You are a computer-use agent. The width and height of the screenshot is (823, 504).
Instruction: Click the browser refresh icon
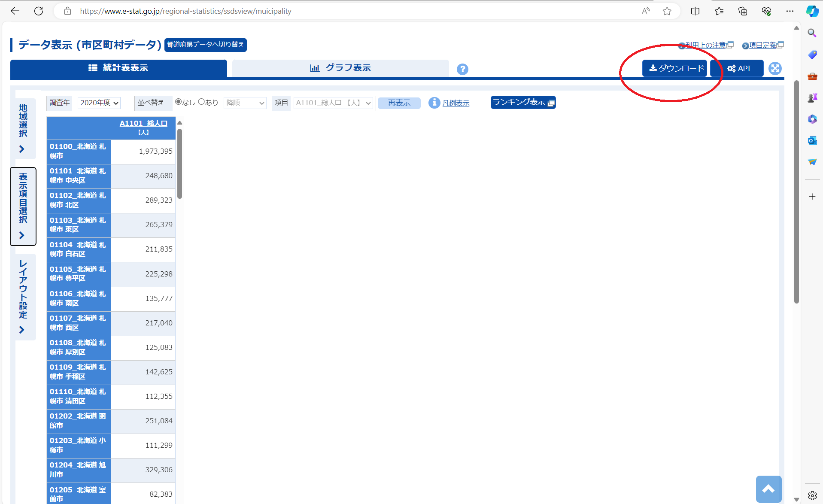click(39, 11)
